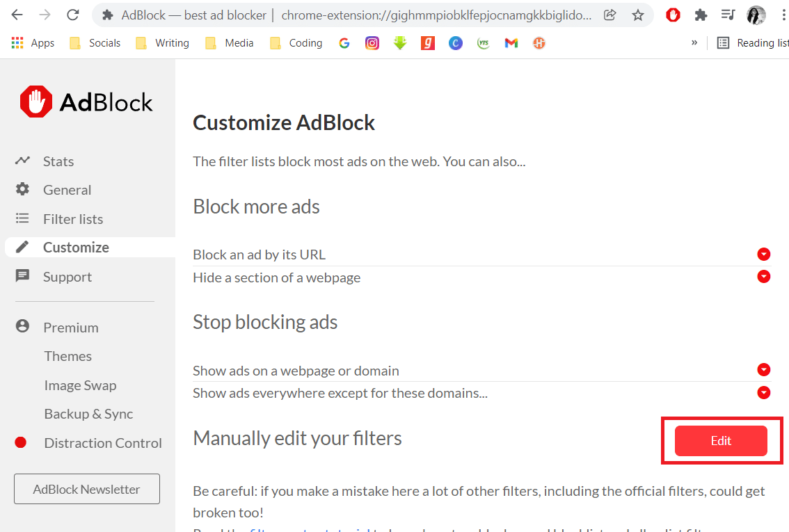The image size is (789, 532).
Task: Open the orange H bookmark icon
Action: pos(539,43)
